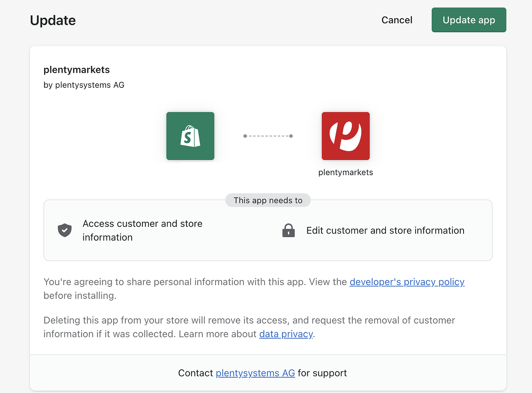Click the red plentymarkets app icon

pos(345,136)
